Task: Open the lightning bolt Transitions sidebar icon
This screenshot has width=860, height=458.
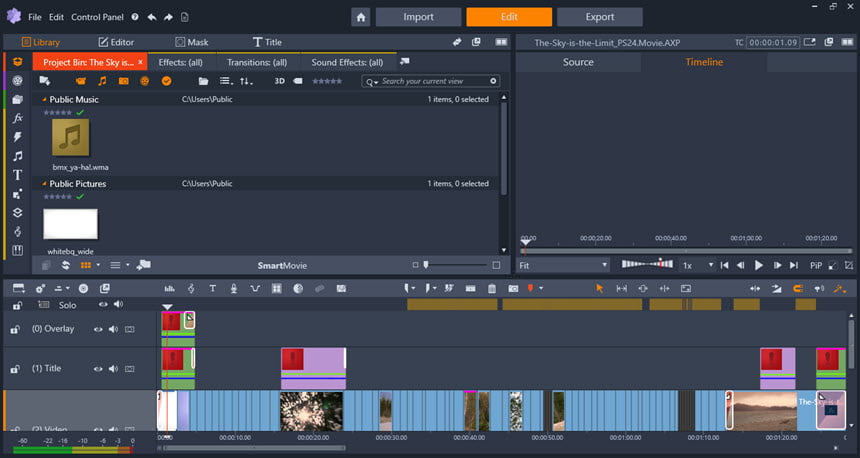Action: point(18,137)
